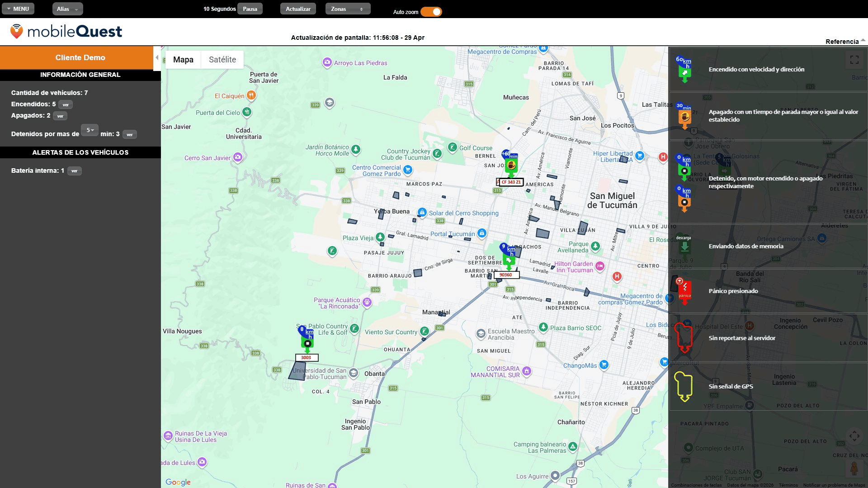Click the Hilton Garden Inn Tucuman pin
The height and width of the screenshot is (488, 868).
click(x=599, y=266)
